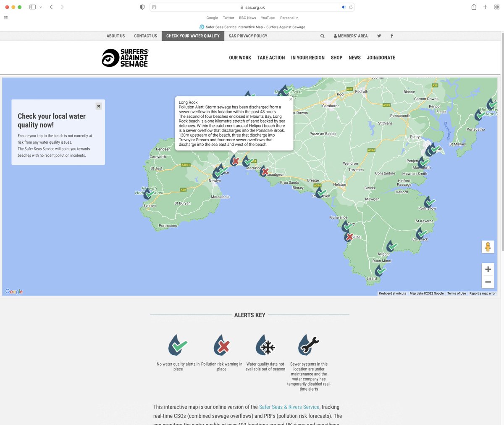The width and height of the screenshot is (504, 425).
Task: Open the map Terms of Use link
Action: coord(457,293)
